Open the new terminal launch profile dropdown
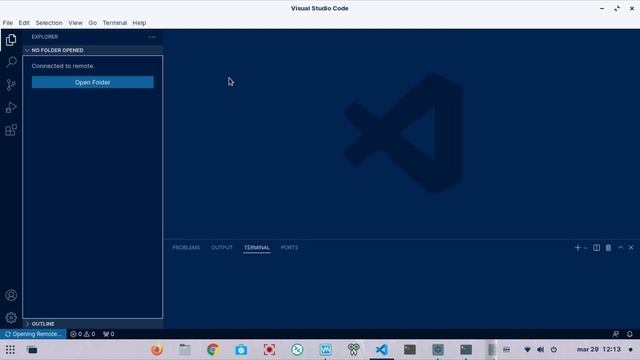 click(585, 248)
